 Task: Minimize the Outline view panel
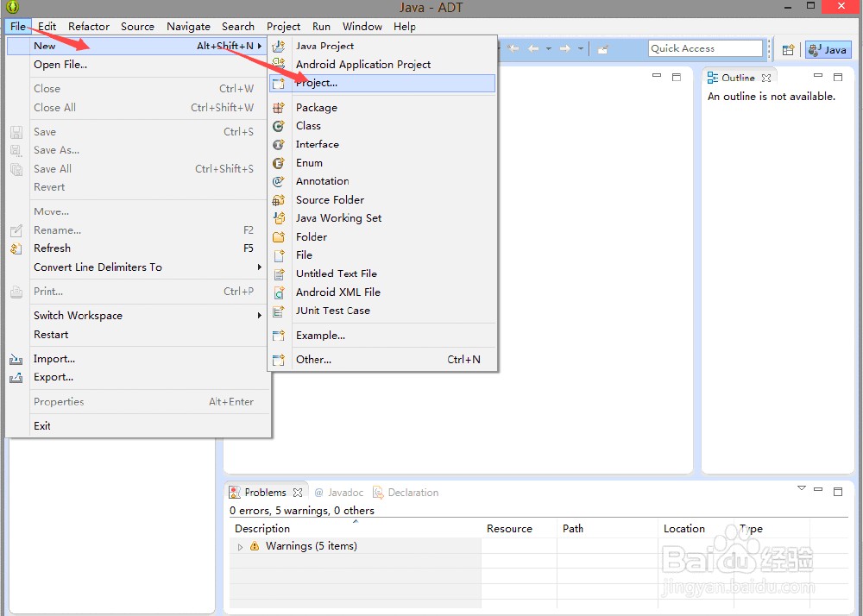(818, 76)
